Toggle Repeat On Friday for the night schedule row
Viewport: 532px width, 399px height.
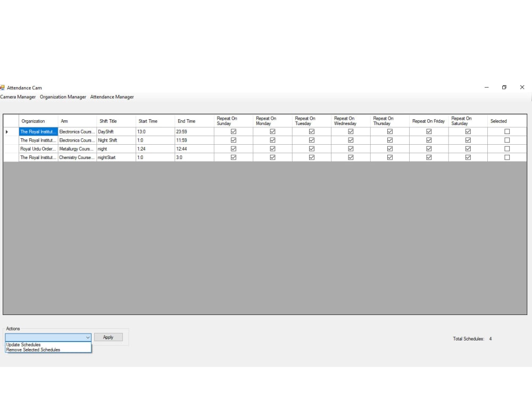(x=428, y=148)
